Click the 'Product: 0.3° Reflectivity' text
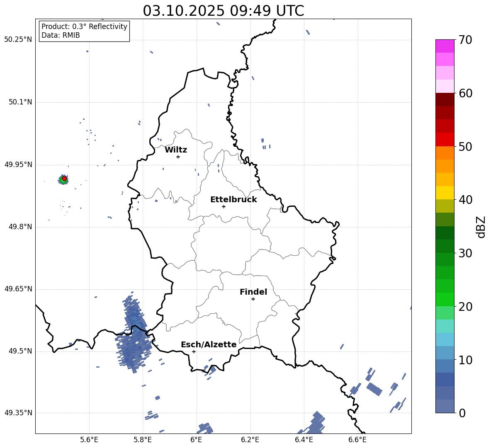The image size is (491, 448). pyautogui.click(x=84, y=27)
